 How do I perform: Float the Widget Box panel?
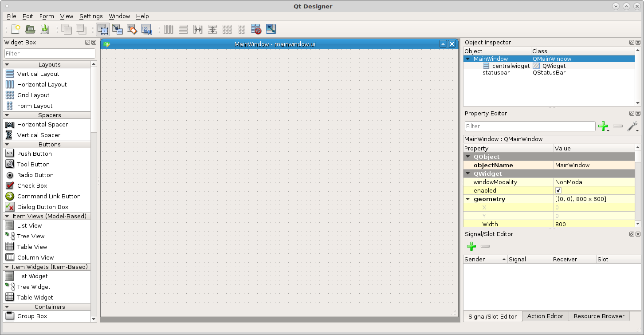point(87,43)
